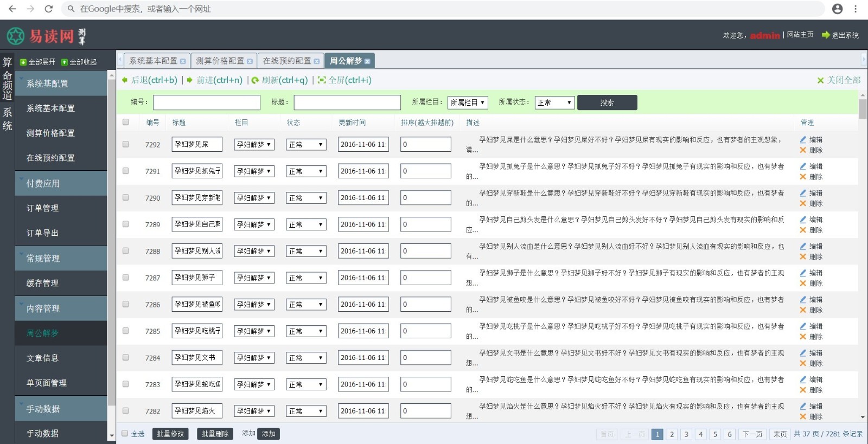Click the 后退 back arrow icon
This screenshot has height=444, width=868.
click(125, 80)
